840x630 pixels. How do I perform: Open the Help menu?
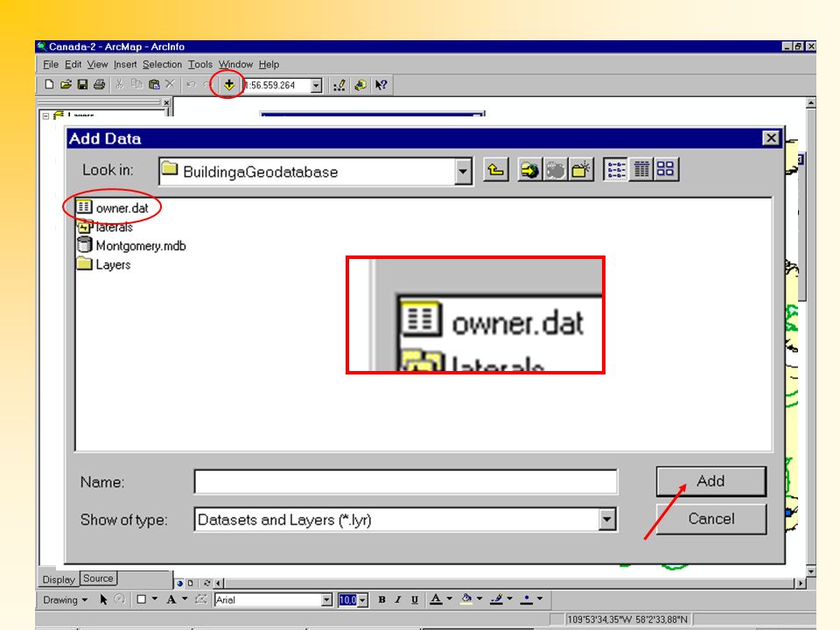coord(269,64)
